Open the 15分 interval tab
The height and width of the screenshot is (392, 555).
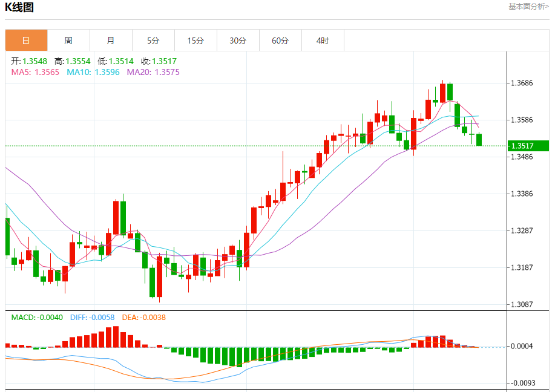tap(195, 41)
